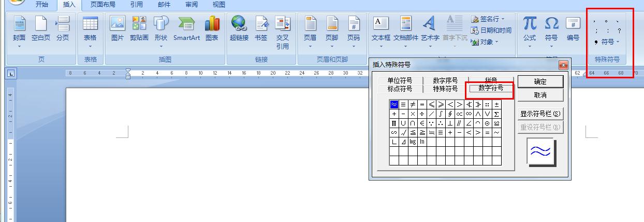
Task: Expand the text box (文本框) arrow
Action: click(381, 47)
